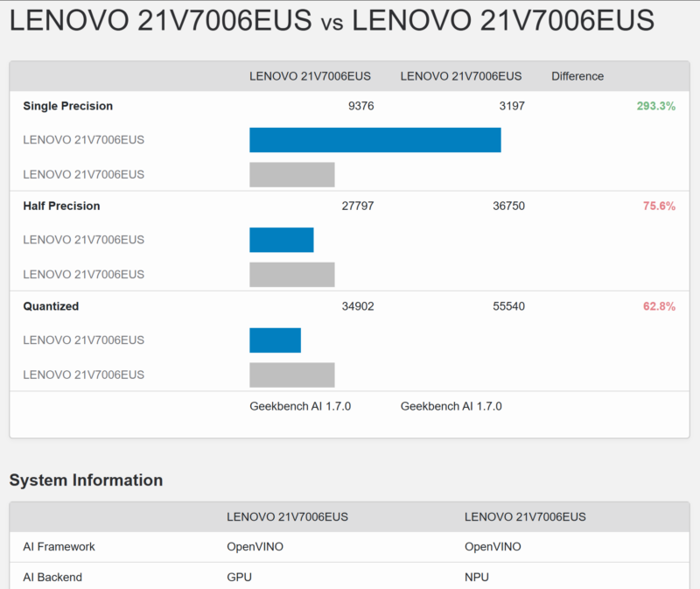This screenshot has height=589, width=700.
Task: Click the gray Single Precision bar
Action: [292, 174]
